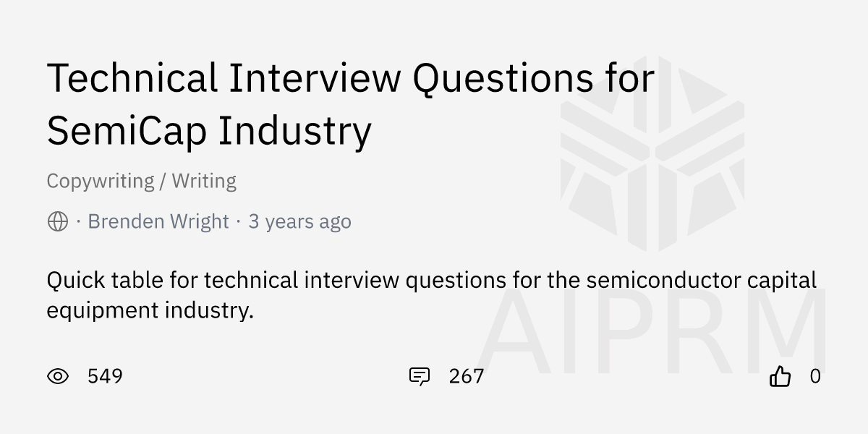Open the Technical Interview Questions title

pyautogui.click(x=350, y=78)
